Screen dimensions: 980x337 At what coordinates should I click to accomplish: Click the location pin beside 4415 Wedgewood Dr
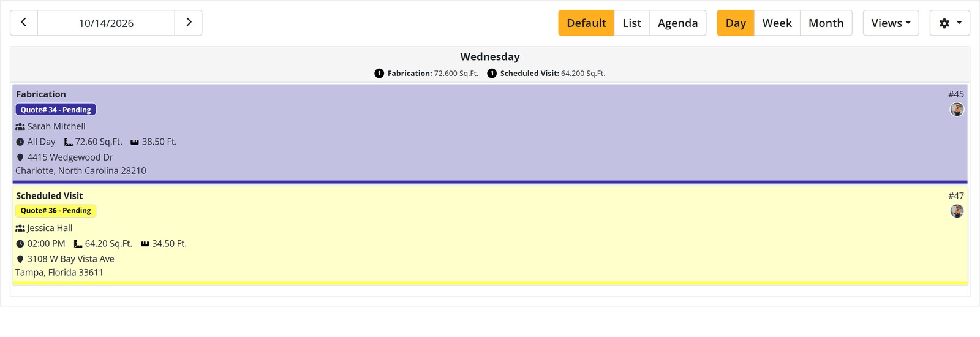pyautogui.click(x=20, y=157)
